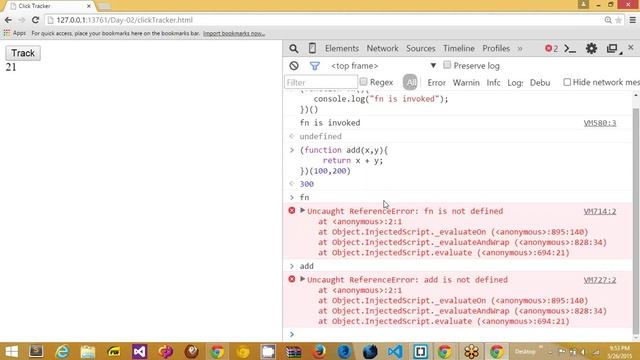Check Hide network messages checkbox
The width and height of the screenshot is (640, 360).
click(567, 82)
